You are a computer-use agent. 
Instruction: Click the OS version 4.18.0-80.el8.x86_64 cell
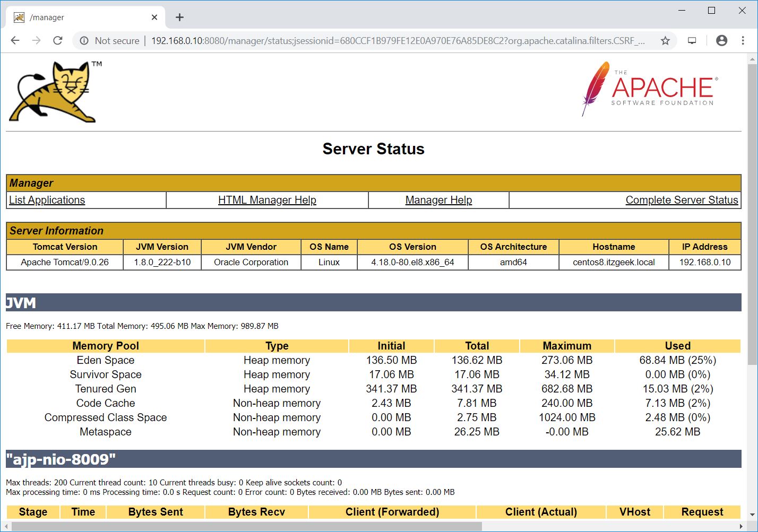click(x=412, y=262)
